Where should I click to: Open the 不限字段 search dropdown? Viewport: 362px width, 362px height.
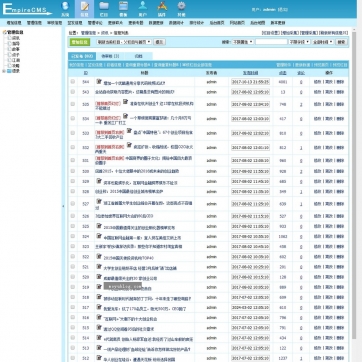(x=299, y=42)
